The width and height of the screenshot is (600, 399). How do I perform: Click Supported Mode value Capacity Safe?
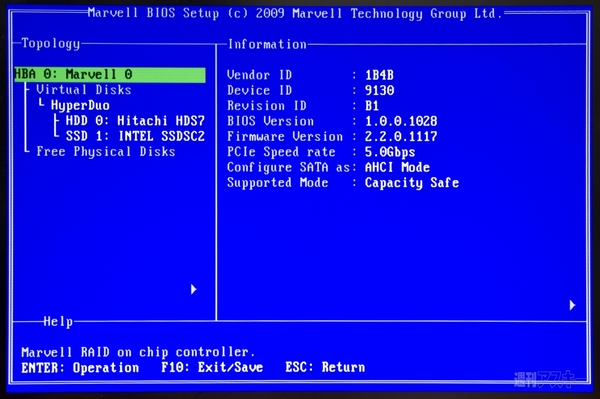[412, 183]
